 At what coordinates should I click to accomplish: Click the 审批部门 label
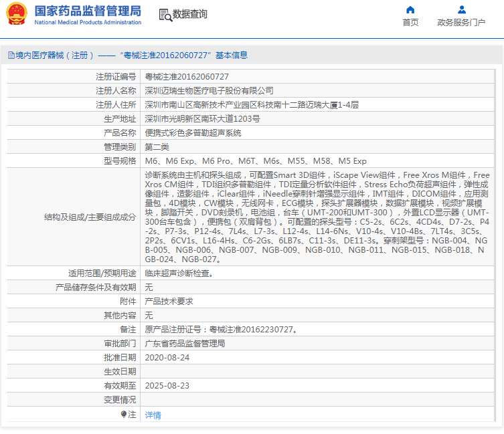[x=120, y=344]
